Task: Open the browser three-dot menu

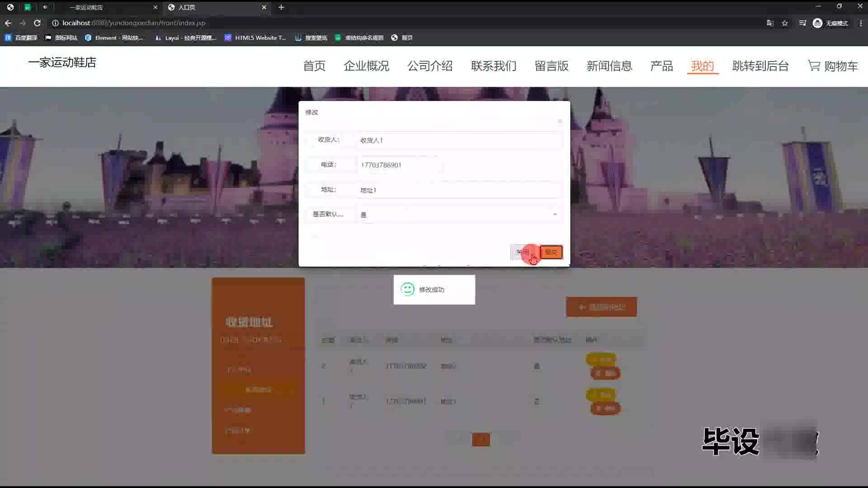Action: click(x=861, y=23)
